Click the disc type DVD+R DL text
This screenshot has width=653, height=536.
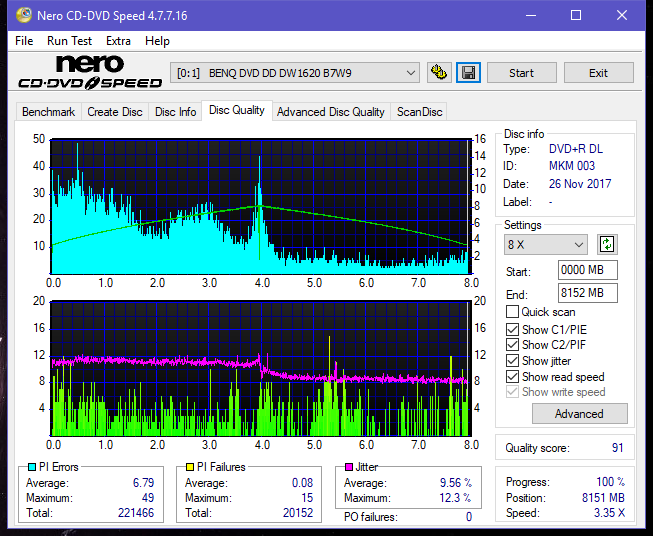pos(576,149)
